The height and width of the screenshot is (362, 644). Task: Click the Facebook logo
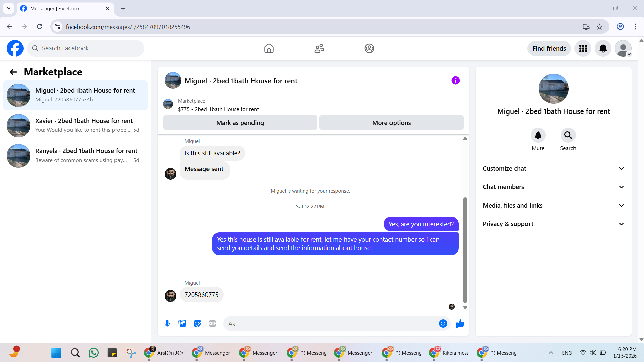15,48
